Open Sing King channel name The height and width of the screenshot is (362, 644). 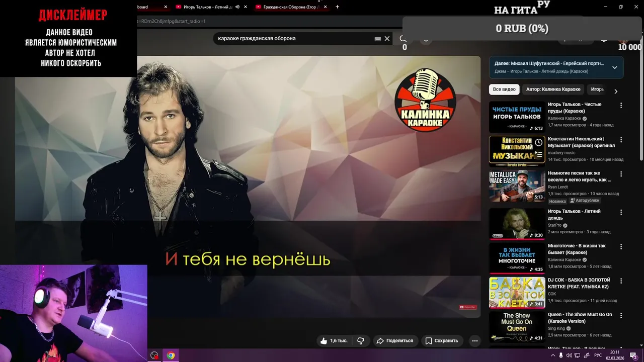tap(557, 328)
